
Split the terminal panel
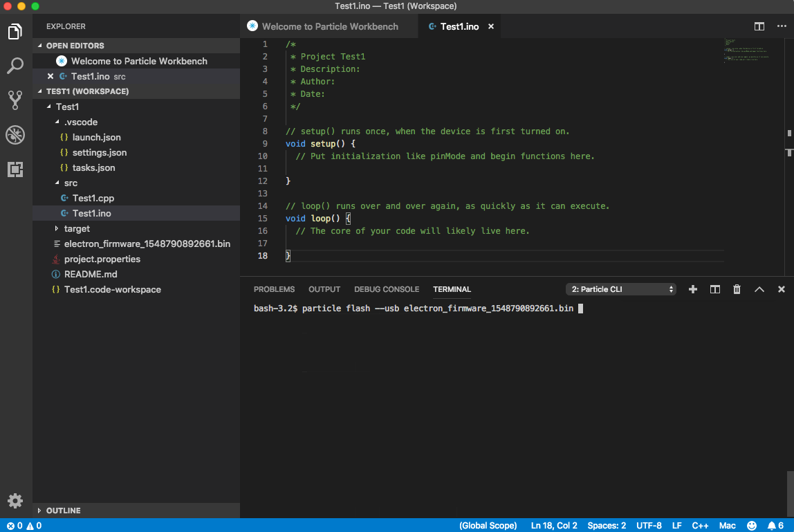click(715, 289)
